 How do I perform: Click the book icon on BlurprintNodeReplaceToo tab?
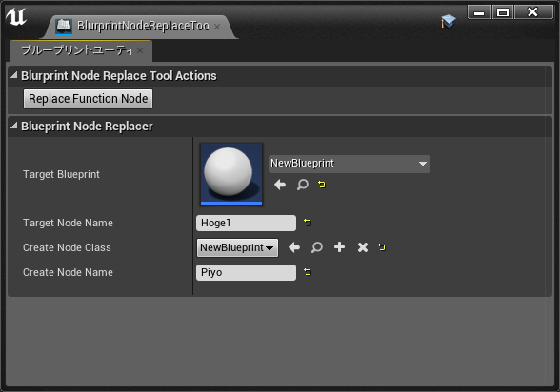pyautogui.click(x=64, y=27)
